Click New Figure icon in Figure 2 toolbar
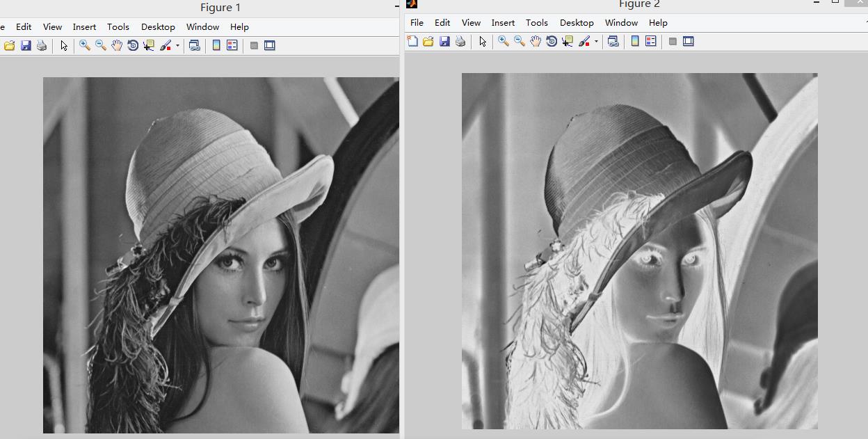Screen dimensions: 868x439 click(x=412, y=42)
